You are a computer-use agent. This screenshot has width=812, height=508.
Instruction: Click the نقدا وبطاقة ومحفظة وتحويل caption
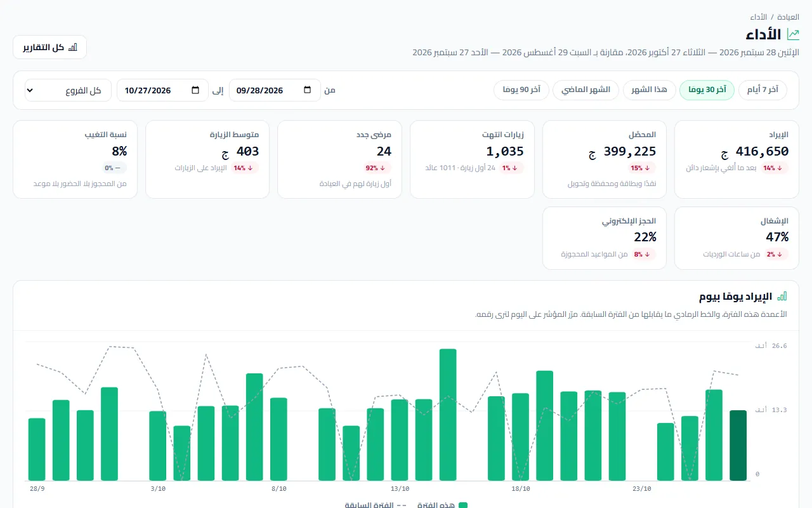[612, 184]
